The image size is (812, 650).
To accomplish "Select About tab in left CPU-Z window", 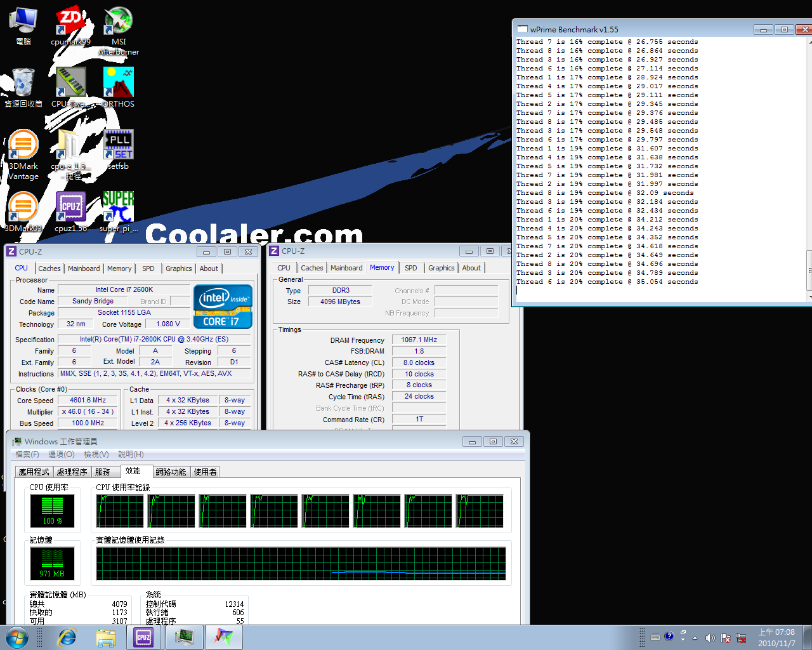I will (209, 269).
